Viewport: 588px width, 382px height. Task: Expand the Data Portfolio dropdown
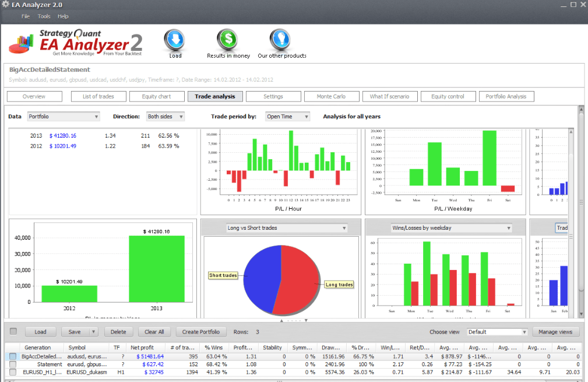pyautogui.click(x=64, y=117)
